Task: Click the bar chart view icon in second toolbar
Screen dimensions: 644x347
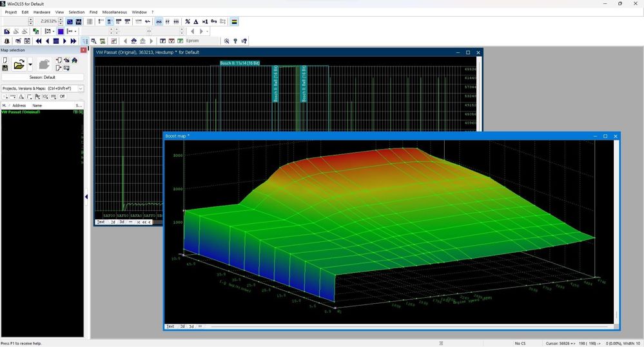Action: coord(6,31)
